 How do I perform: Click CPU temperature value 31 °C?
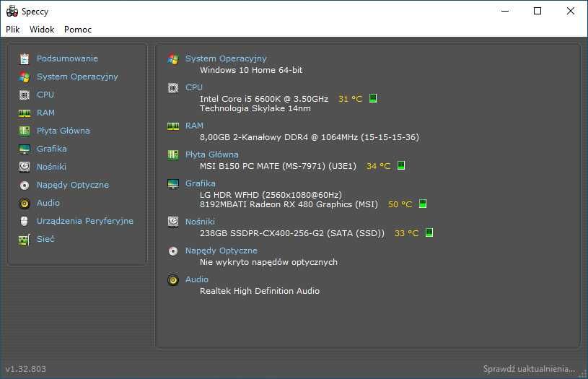click(x=350, y=99)
